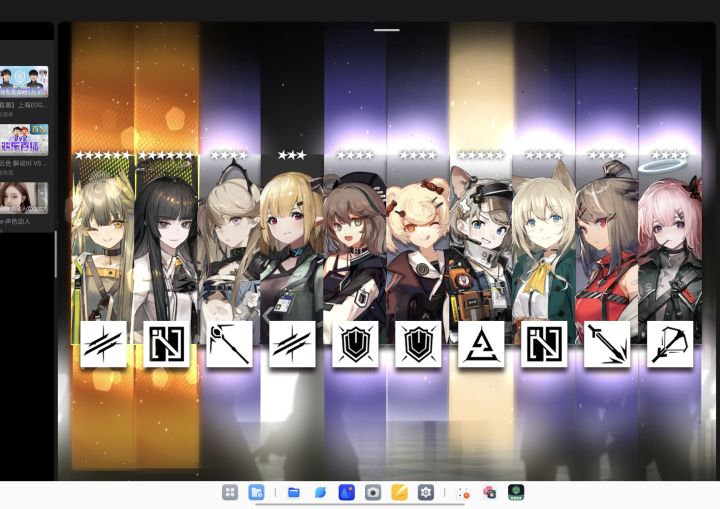The height and width of the screenshot is (509, 720).
Task: Tap six-star rating above black-haired operator
Action: 166,155
